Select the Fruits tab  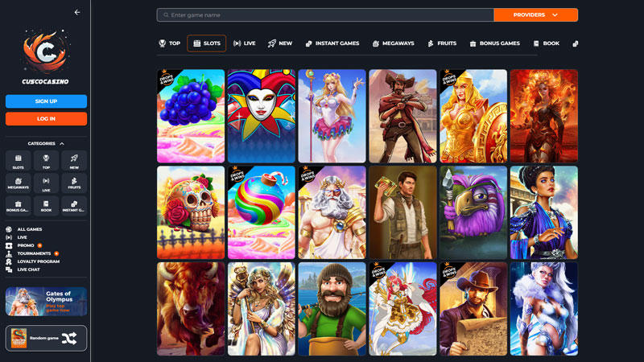click(442, 43)
